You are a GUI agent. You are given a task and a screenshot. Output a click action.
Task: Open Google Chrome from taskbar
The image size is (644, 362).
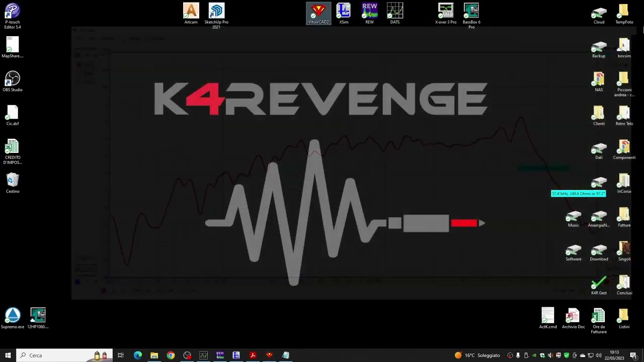coord(171,355)
